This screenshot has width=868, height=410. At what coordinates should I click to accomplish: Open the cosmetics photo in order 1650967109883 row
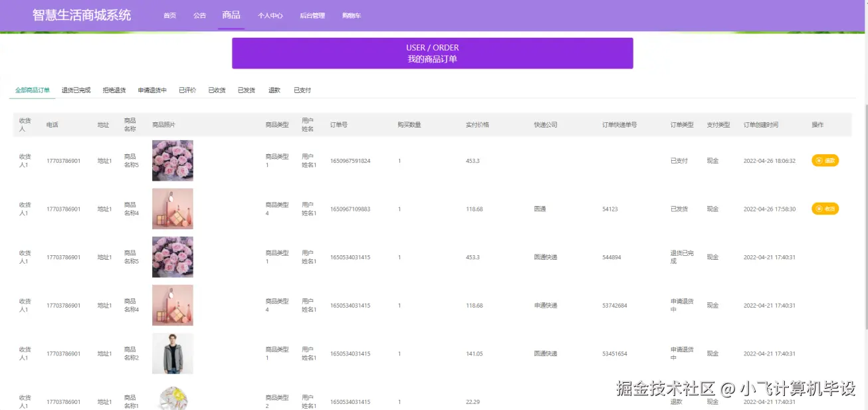pos(173,209)
